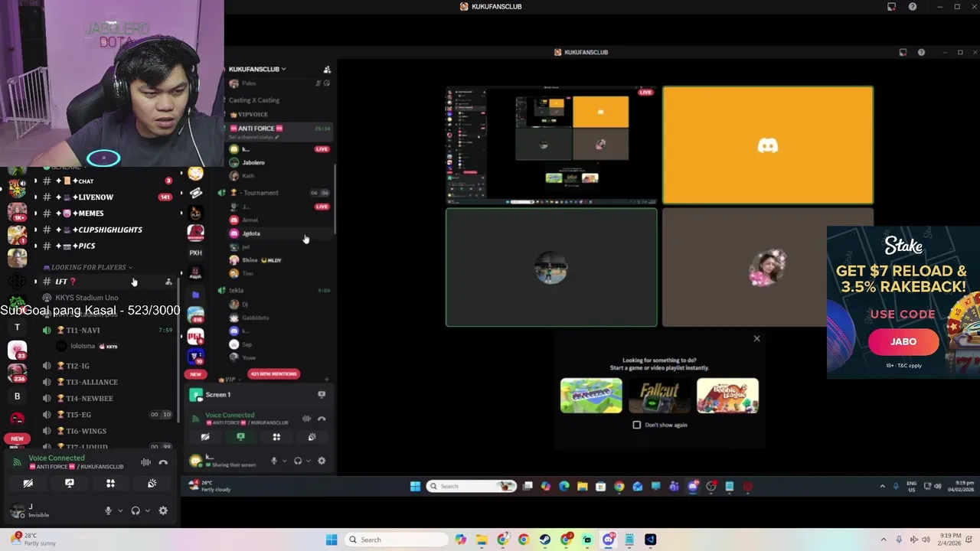Click green screen share button in inner panel
Viewport: 980px width, 551px height.
point(240,437)
